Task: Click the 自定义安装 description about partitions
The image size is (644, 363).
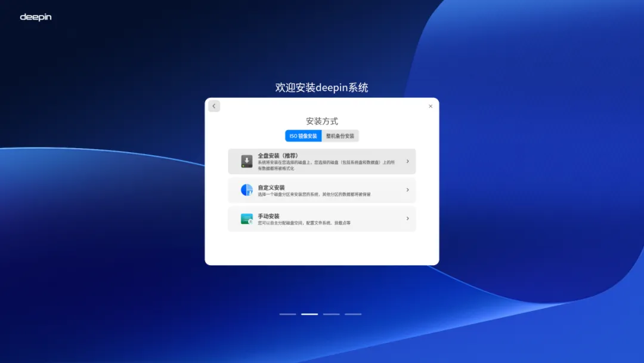Action: click(x=314, y=195)
